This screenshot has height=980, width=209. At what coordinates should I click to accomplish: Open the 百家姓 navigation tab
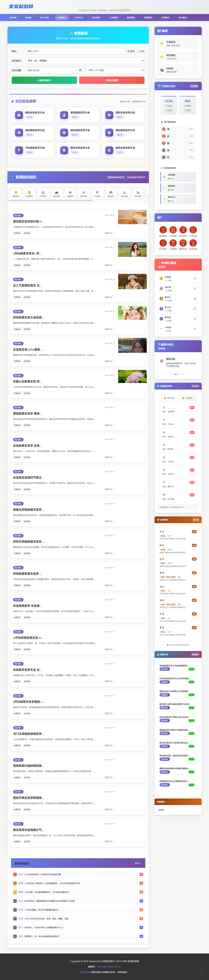pos(28,18)
